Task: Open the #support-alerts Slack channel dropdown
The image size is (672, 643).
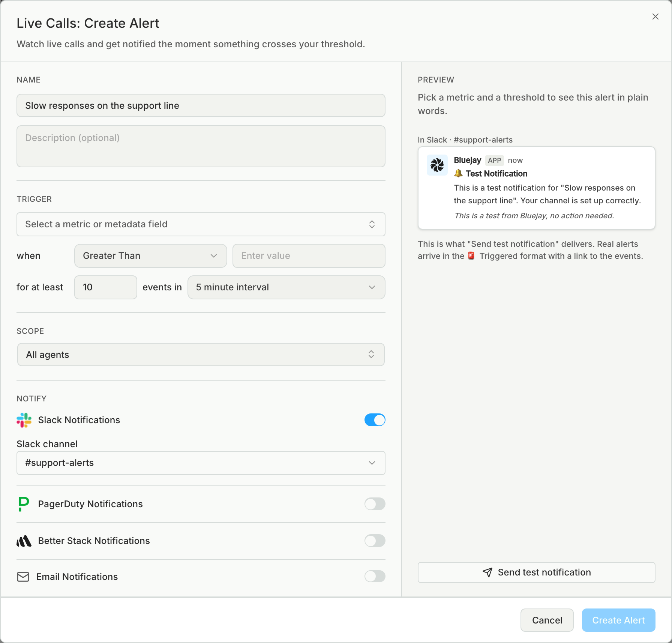Action: coord(201,463)
